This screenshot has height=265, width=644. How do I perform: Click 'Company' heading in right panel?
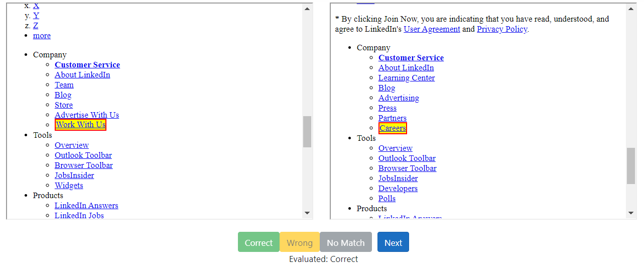[373, 48]
